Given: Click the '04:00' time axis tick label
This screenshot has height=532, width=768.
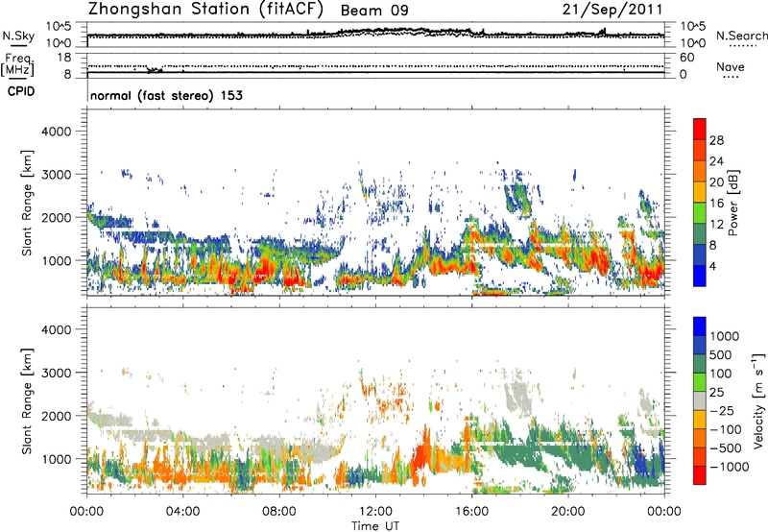Looking at the screenshot, I should pos(182,512).
